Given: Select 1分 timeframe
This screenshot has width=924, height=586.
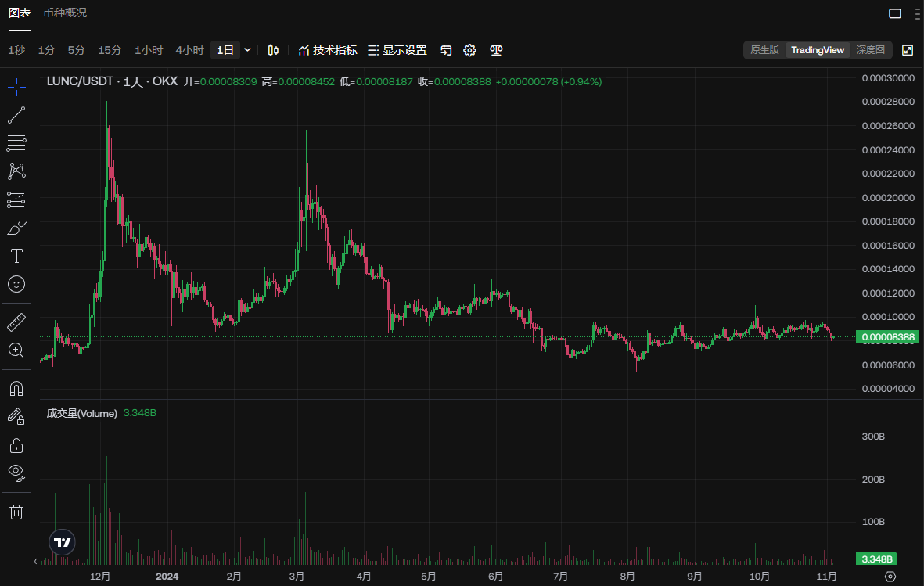Looking at the screenshot, I should 46,50.
